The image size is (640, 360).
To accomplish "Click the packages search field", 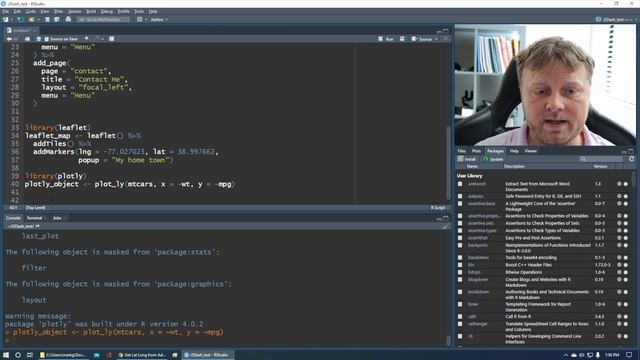I will coord(602,159).
